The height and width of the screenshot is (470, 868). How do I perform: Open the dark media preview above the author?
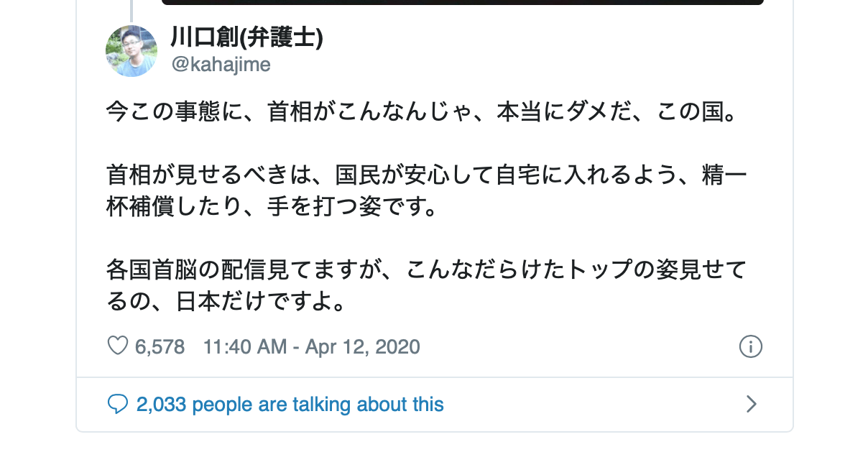pos(462,2)
